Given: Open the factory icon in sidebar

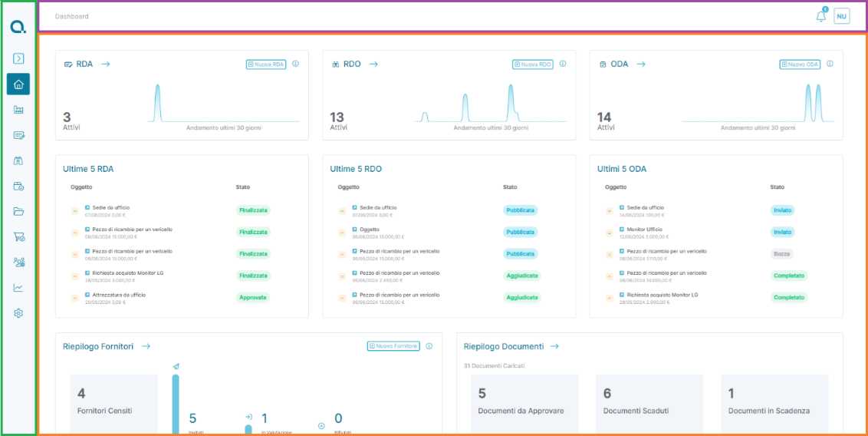Looking at the screenshot, I should [x=18, y=110].
